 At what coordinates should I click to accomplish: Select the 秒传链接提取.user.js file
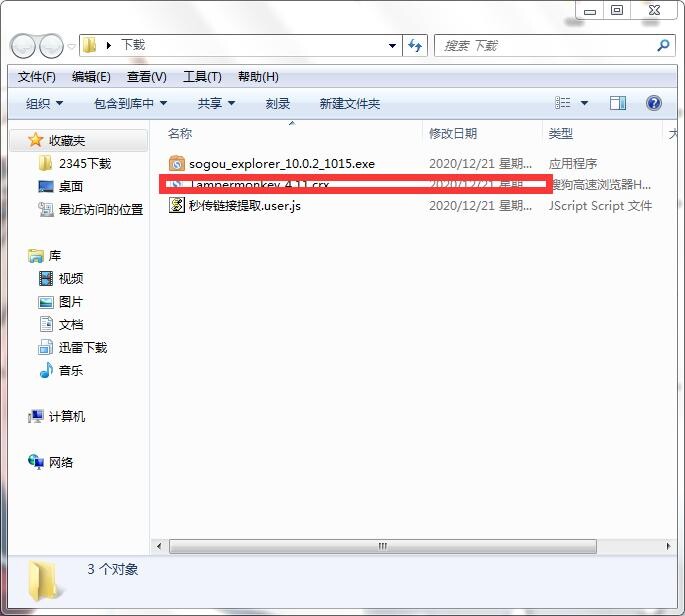[244, 206]
